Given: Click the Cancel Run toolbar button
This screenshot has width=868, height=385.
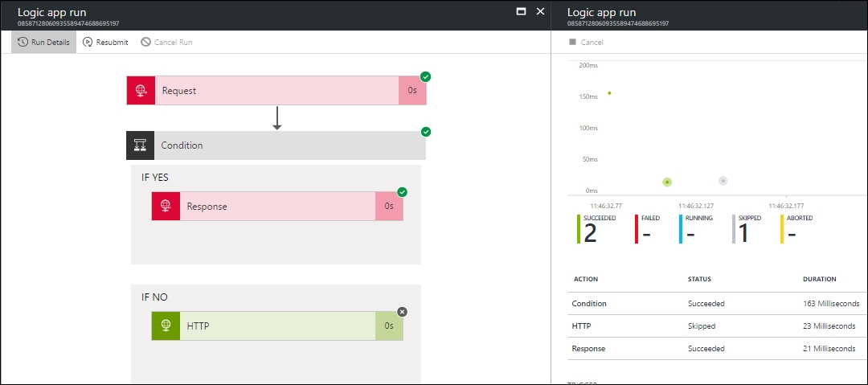Looking at the screenshot, I should tap(166, 42).
